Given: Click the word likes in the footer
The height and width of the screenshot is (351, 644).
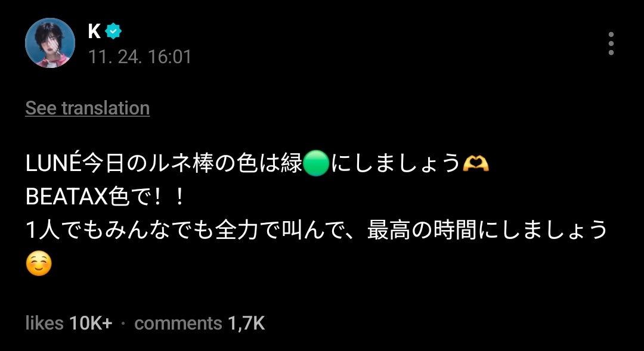Looking at the screenshot, I should 44,323.
